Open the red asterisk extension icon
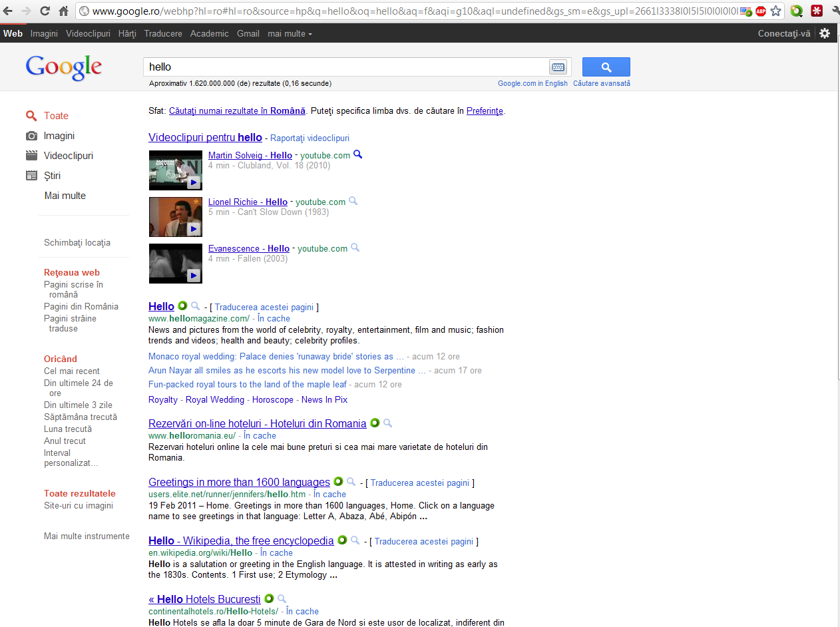Screen dimensions: 840x627 816,11
